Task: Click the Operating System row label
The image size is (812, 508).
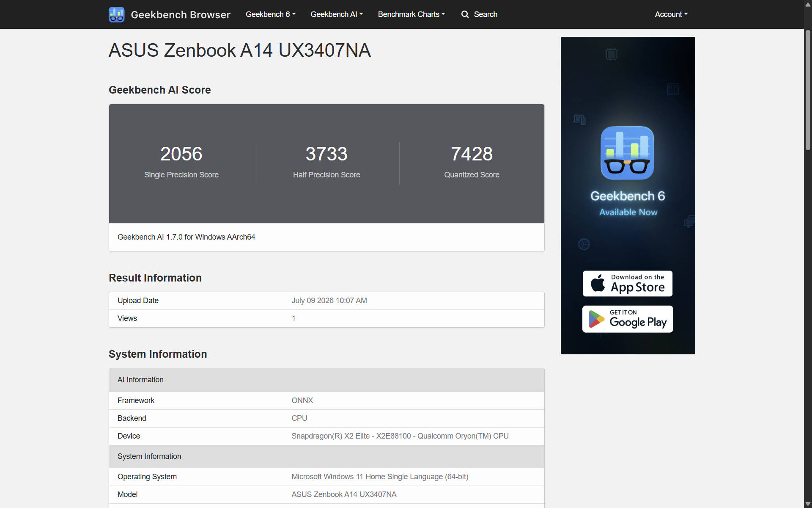Action: click(147, 477)
